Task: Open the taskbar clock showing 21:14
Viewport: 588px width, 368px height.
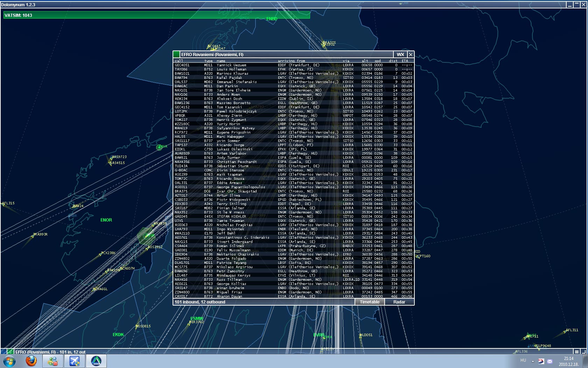Action: pyautogui.click(x=569, y=361)
